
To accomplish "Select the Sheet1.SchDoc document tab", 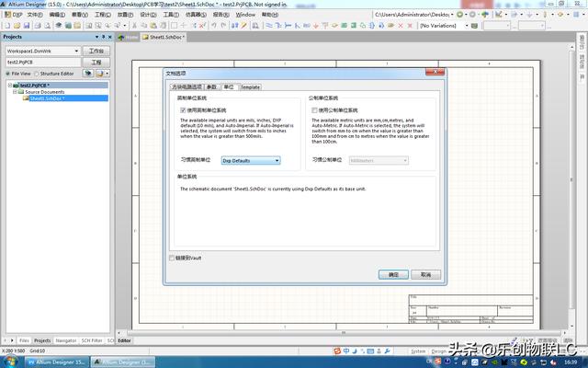I will click(x=164, y=37).
